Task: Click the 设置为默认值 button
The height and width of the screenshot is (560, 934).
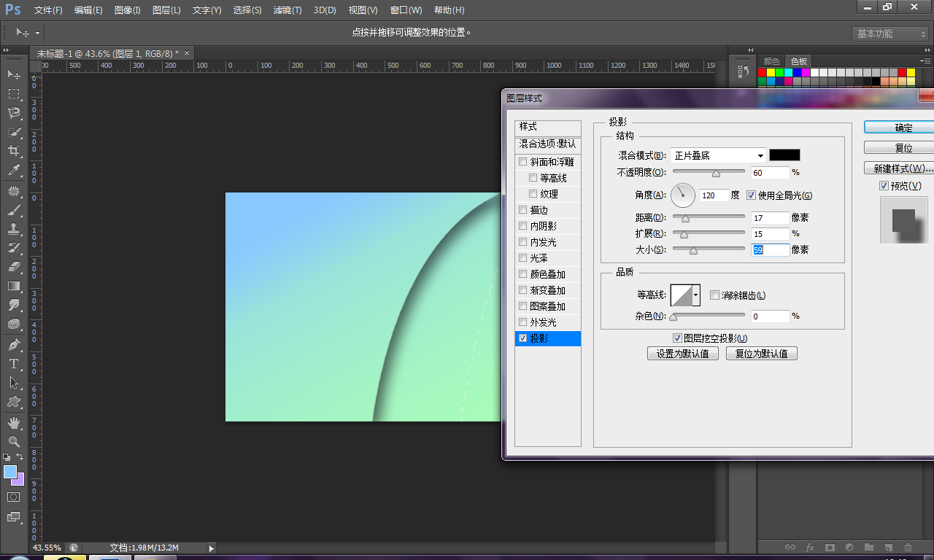Action: 683,354
